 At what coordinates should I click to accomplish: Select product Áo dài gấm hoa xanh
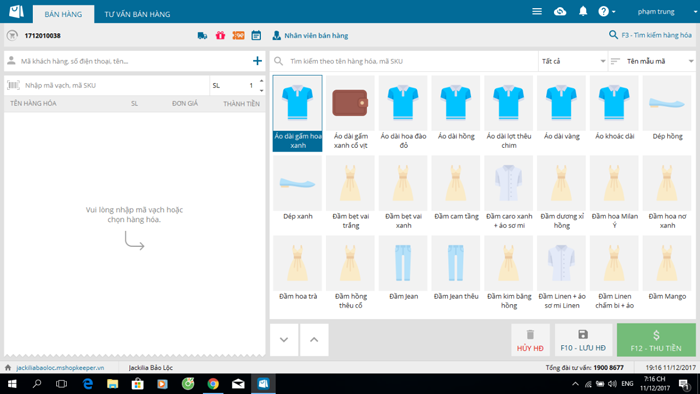pos(298,113)
